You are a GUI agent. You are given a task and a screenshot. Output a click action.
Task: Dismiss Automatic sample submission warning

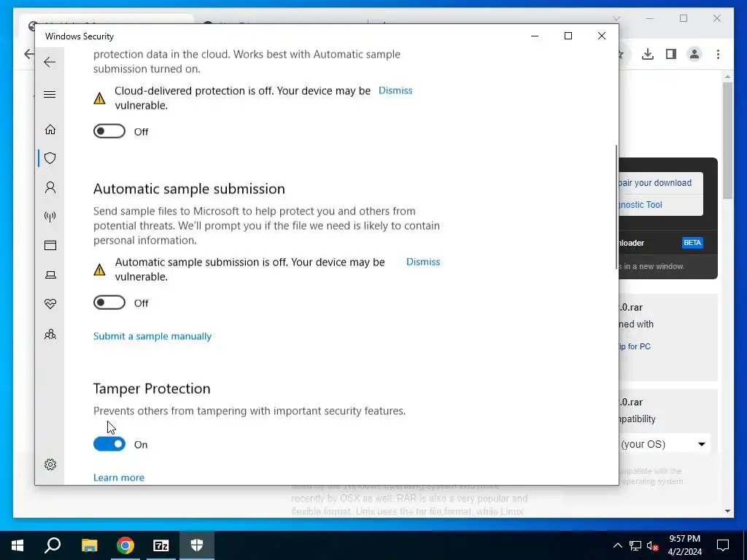click(423, 262)
